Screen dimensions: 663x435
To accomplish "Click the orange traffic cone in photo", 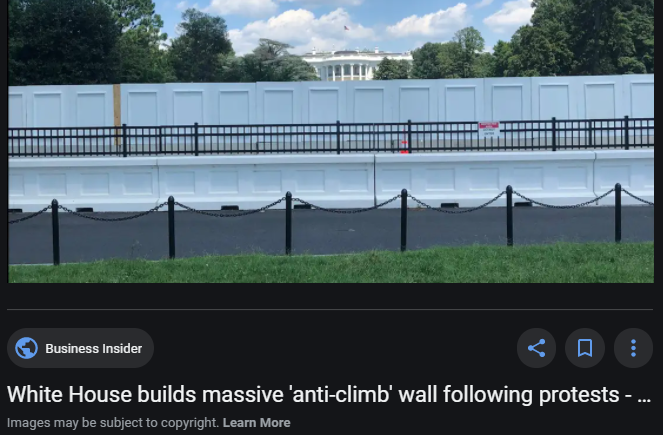I will [x=404, y=143].
